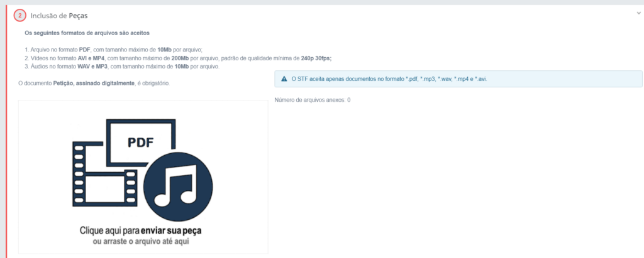Click 'ou arraste o arquivo até aqui' text
This screenshot has width=644, height=258.
(x=141, y=242)
